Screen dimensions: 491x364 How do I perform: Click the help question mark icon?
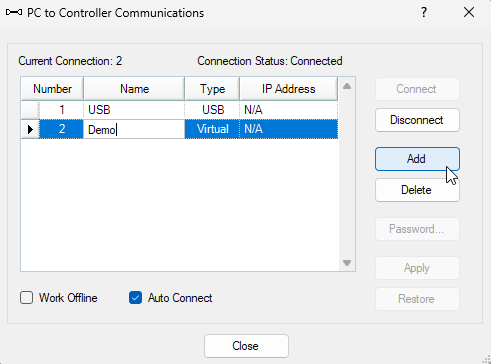(x=424, y=13)
